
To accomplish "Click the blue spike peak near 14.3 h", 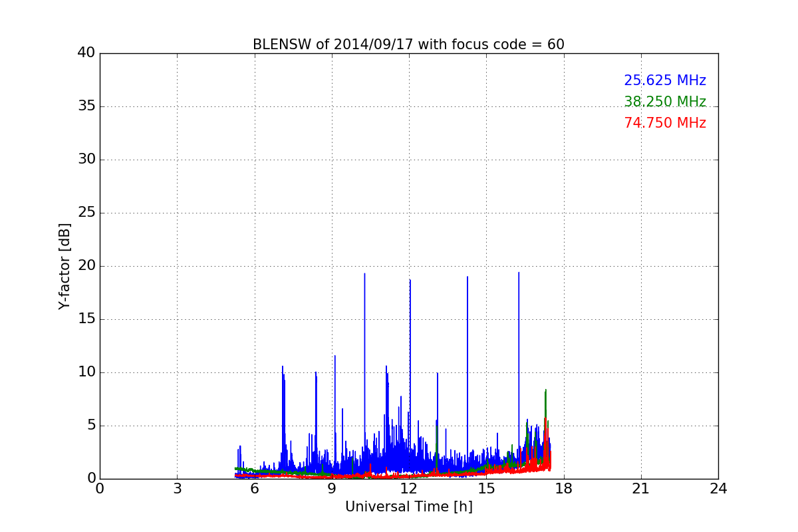I will 467,277.
